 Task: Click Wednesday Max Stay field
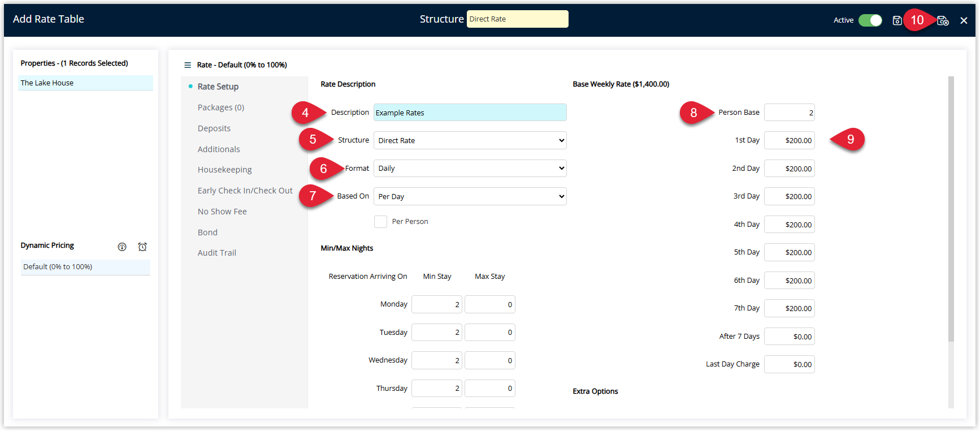point(489,360)
